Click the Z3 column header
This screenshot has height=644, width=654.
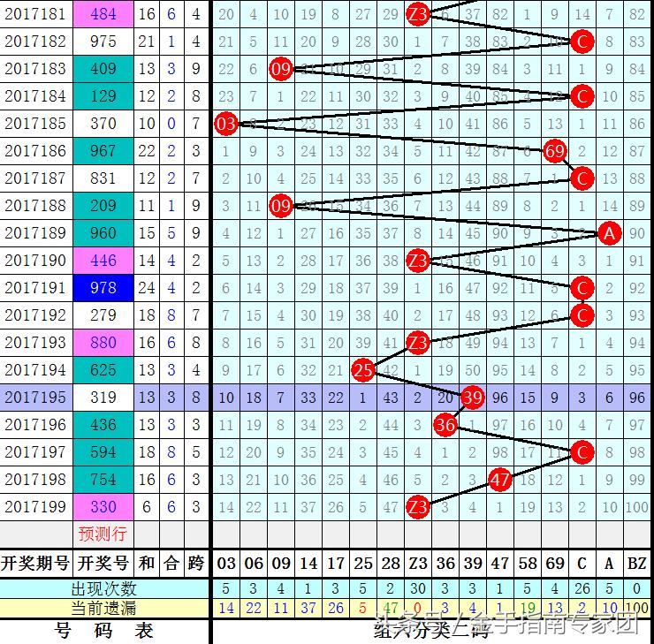click(x=417, y=564)
